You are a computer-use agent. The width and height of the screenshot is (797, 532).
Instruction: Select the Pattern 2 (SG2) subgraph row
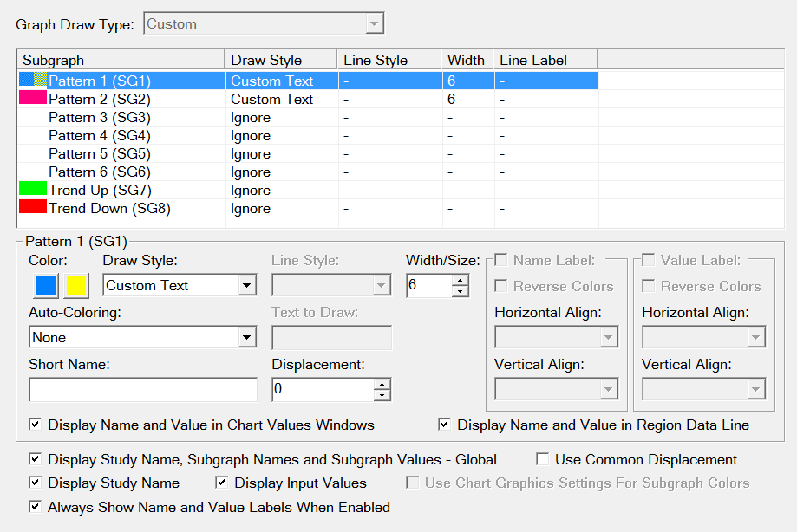click(x=99, y=100)
